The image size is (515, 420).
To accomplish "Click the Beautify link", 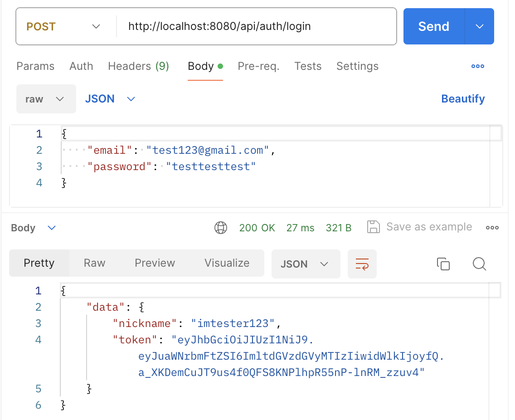I will pyautogui.click(x=463, y=99).
